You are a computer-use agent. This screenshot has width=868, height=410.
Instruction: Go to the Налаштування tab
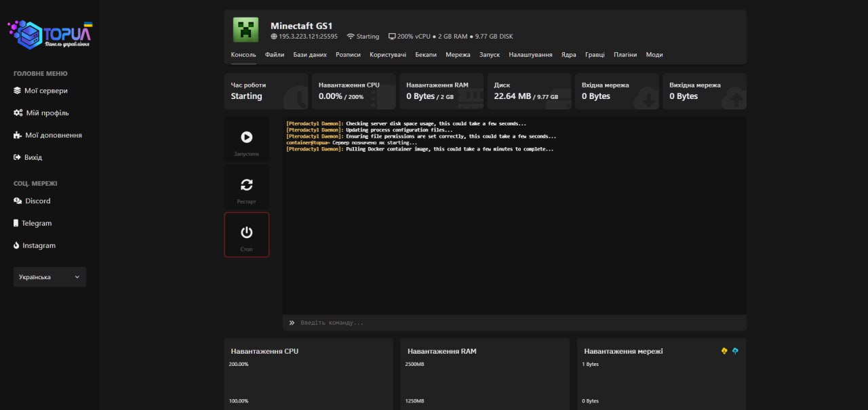tap(530, 55)
